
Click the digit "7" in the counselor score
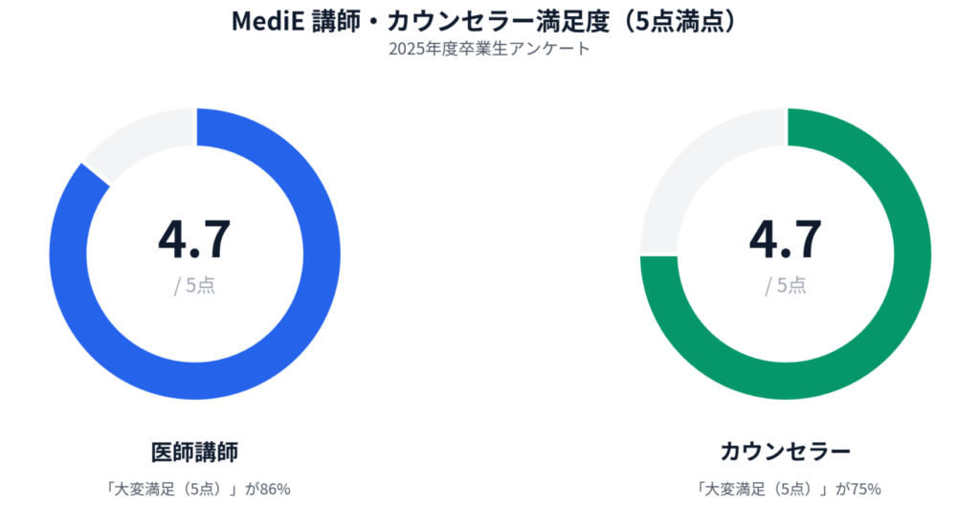coord(806,239)
